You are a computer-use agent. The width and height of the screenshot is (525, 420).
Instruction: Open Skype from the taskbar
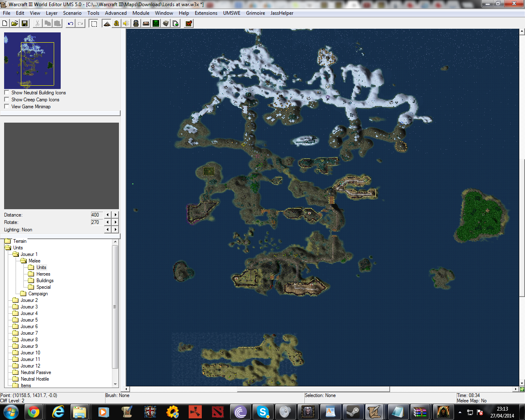262,411
